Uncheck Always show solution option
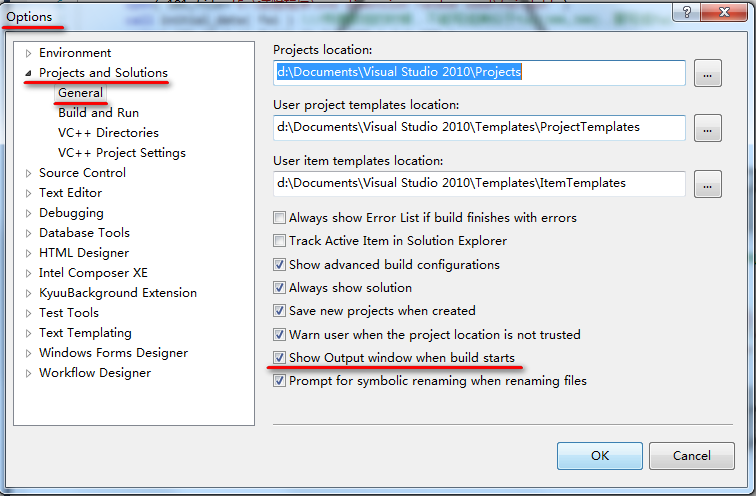 coord(280,288)
